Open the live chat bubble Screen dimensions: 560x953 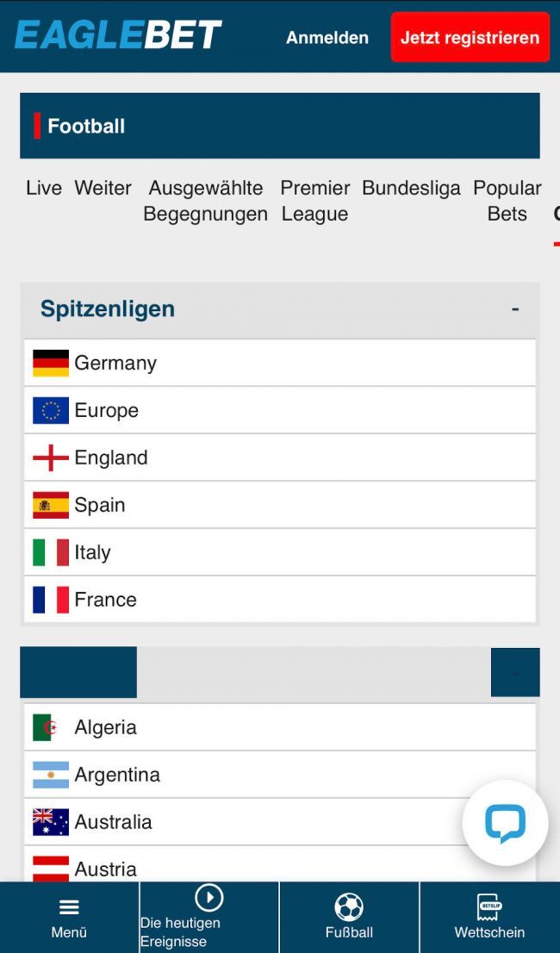(505, 823)
